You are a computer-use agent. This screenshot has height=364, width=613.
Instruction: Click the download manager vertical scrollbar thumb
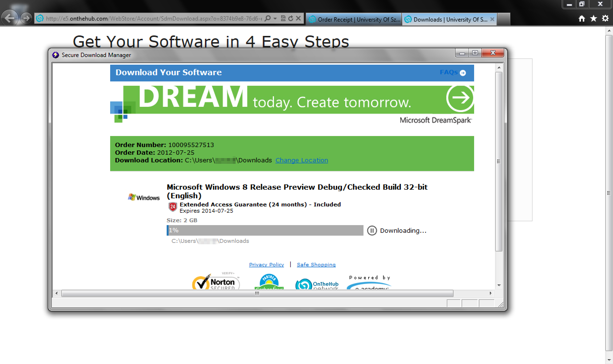click(x=499, y=161)
